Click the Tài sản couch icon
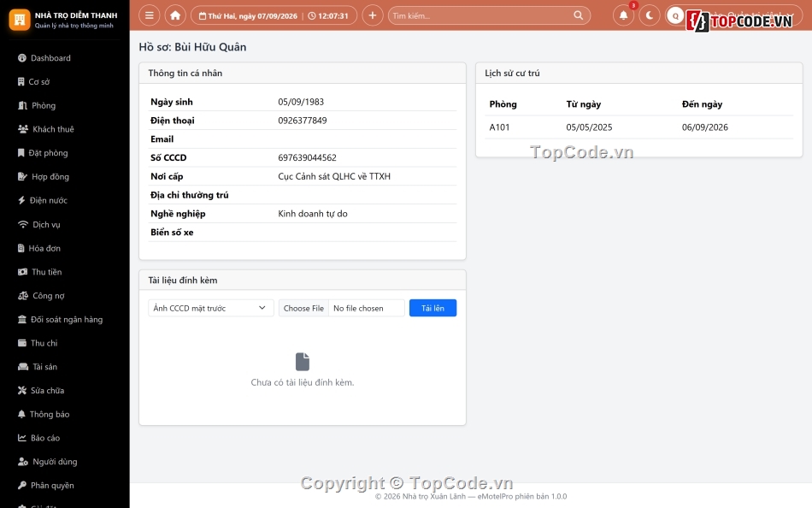This screenshot has height=508, width=812. pyautogui.click(x=23, y=367)
